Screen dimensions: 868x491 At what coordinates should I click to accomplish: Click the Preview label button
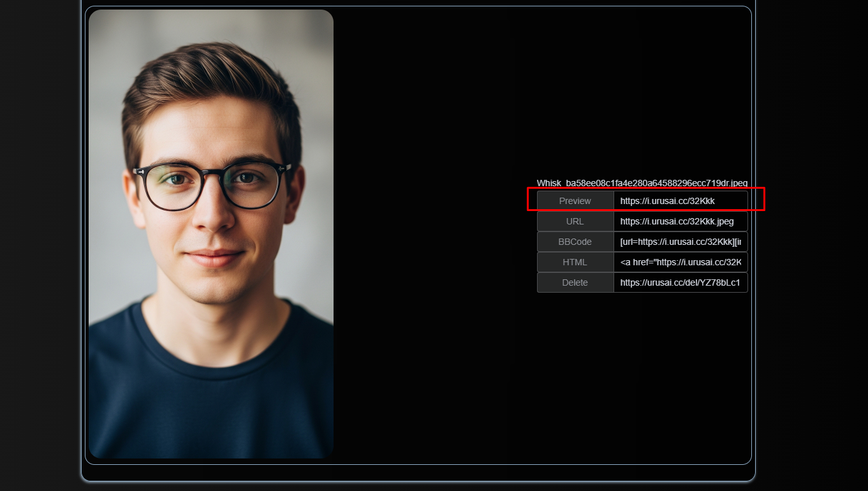(574, 200)
